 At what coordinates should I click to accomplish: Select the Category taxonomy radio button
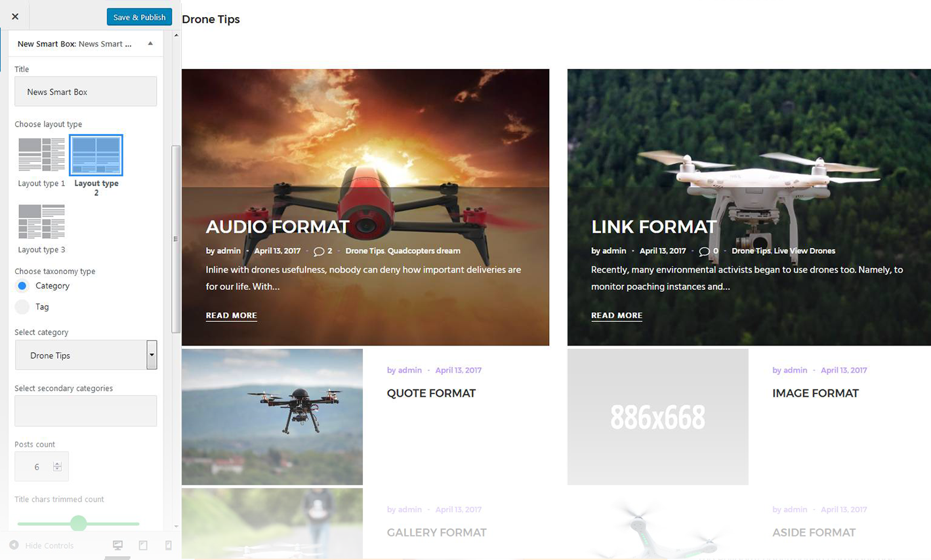click(22, 286)
